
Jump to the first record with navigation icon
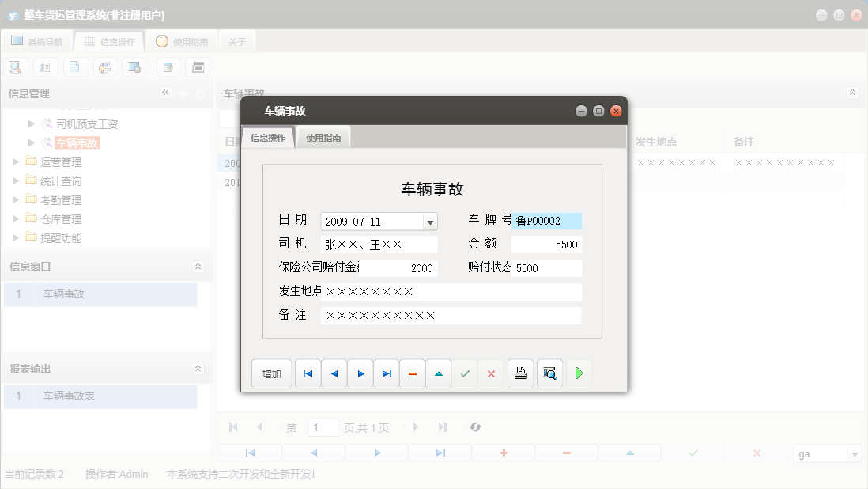[x=307, y=373]
